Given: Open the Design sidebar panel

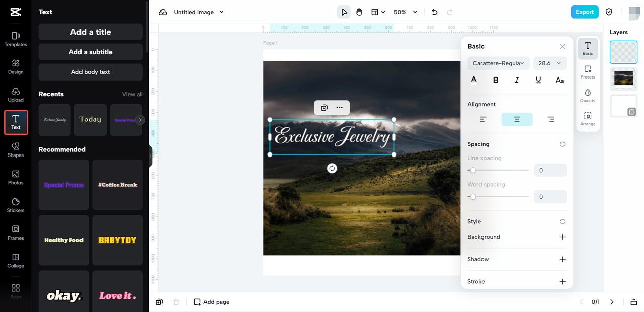Looking at the screenshot, I should tap(16, 67).
